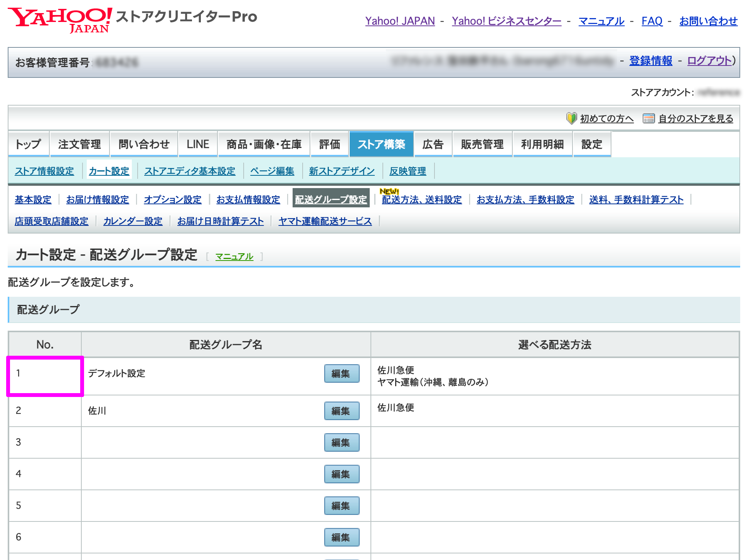Open the お支払情報設定 link
Screen dimensions: 756x560
[x=248, y=200]
